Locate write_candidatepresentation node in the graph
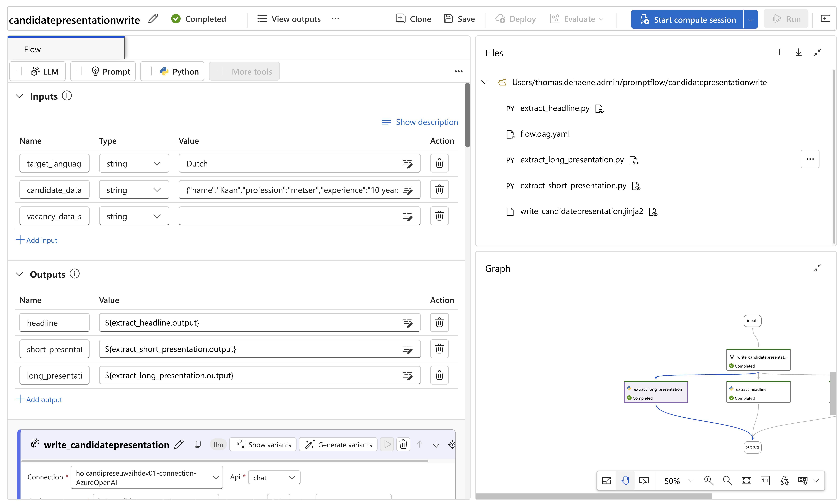This screenshot has width=840, height=504. coord(452,444)
